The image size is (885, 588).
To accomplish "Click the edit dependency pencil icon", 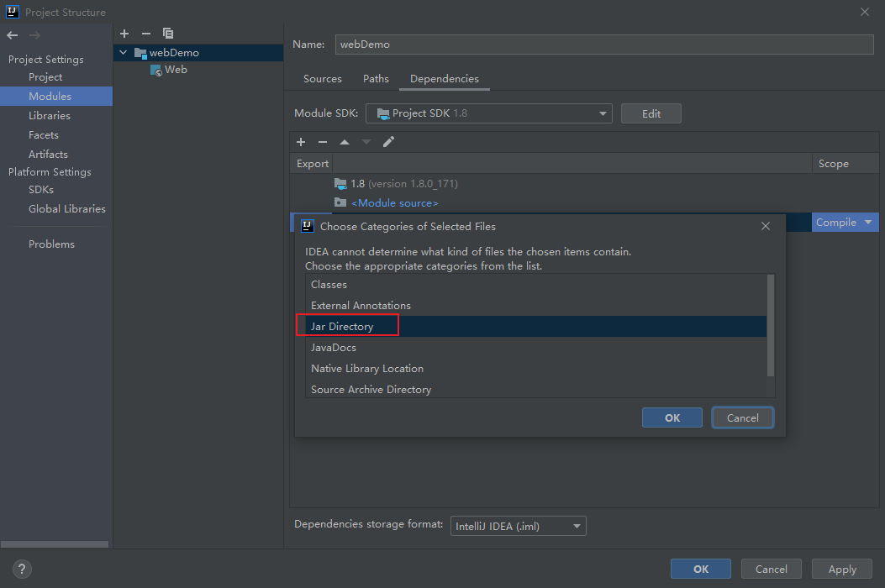I will [388, 142].
